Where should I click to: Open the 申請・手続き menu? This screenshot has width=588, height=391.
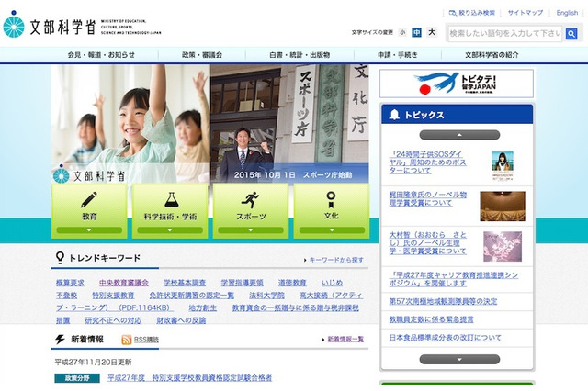[398, 55]
